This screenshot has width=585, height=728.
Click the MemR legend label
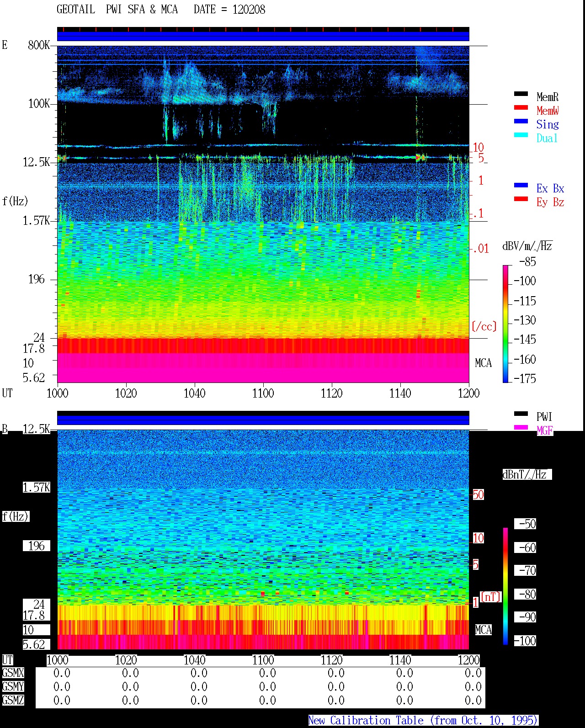548,97
